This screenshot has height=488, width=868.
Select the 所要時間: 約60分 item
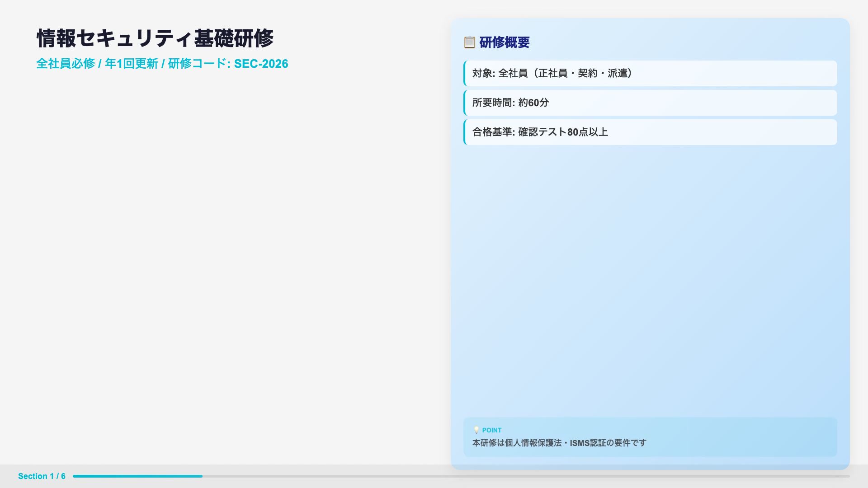coord(511,103)
